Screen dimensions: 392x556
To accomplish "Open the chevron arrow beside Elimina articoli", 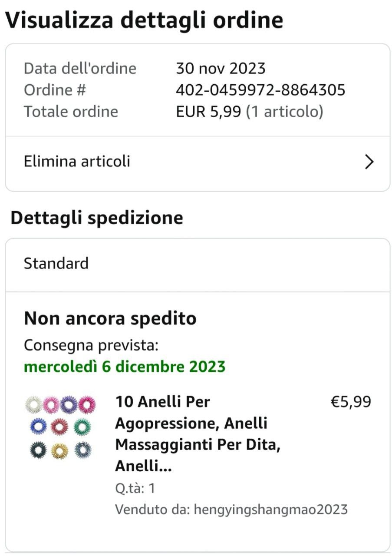I will click(369, 162).
